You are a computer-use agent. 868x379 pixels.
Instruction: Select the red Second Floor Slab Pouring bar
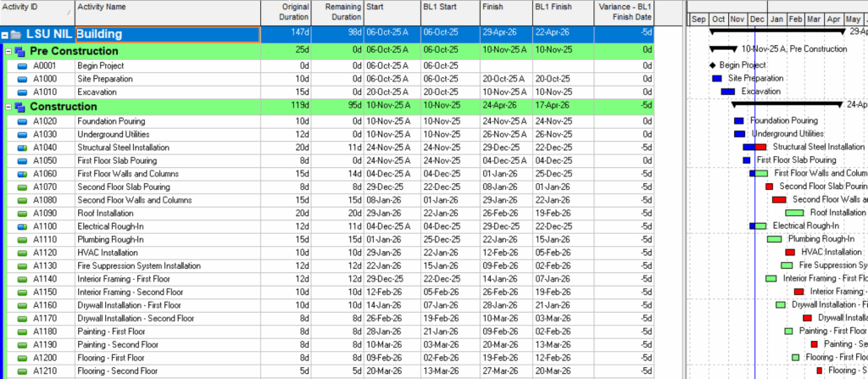(x=769, y=187)
